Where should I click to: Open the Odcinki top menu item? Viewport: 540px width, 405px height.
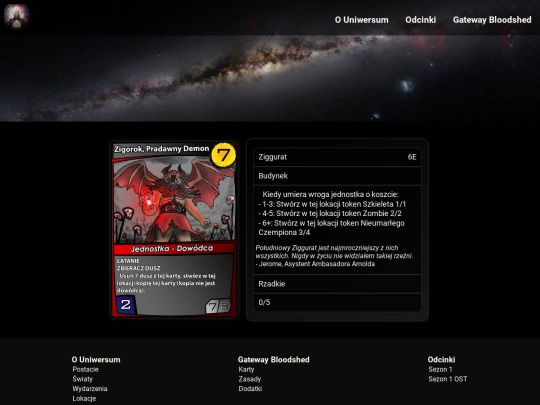420,20
